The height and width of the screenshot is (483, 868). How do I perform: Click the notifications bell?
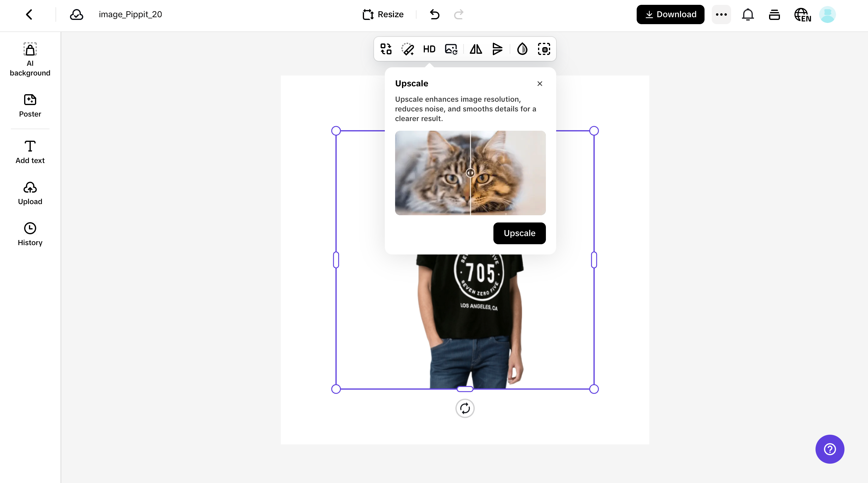click(748, 14)
